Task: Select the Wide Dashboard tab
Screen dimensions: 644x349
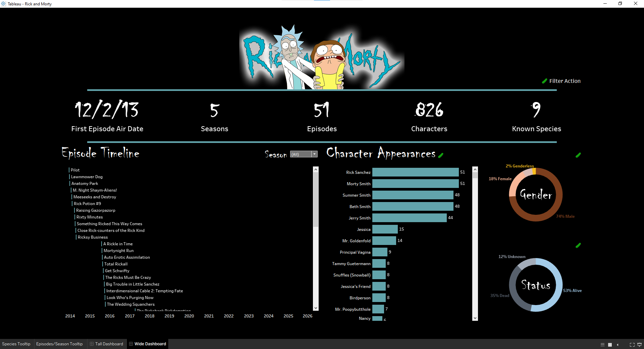Action: 148,344
